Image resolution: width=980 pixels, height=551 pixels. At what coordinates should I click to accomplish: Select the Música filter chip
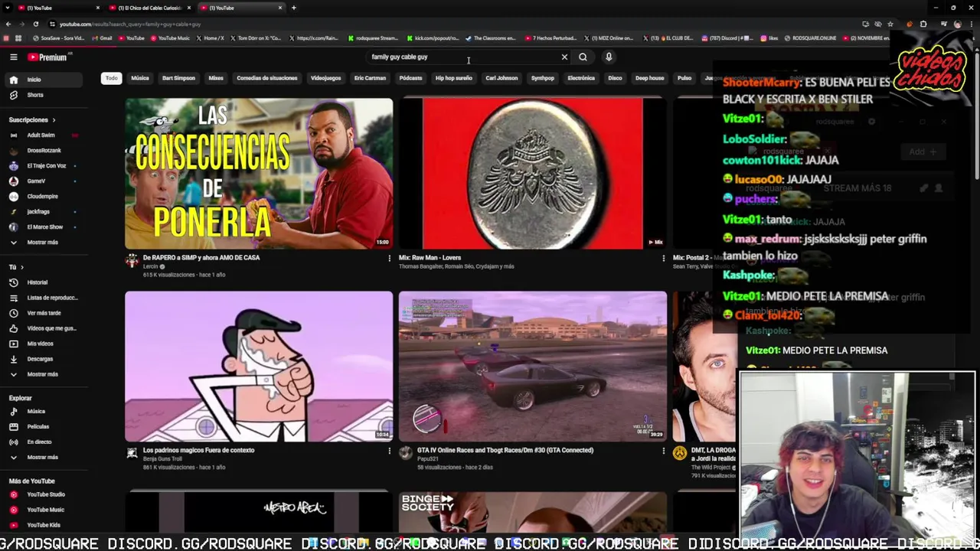pos(140,78)
